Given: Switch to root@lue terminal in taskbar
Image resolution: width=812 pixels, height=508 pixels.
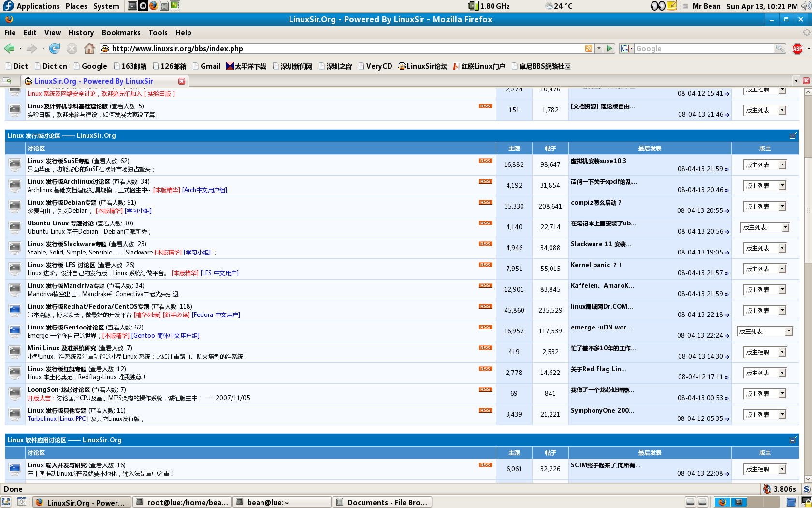Looking at the screenshot, I should [182, 502].
